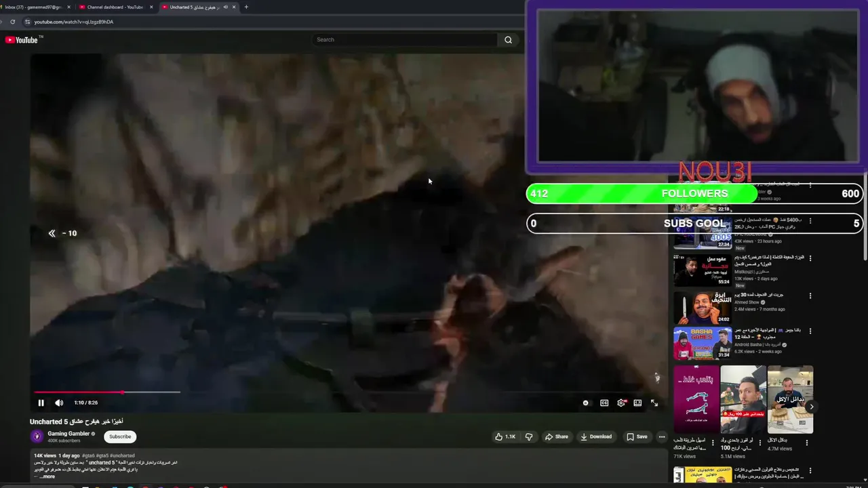
Task: Open more actions (three dots) beside Save
Action: [662, 436]
